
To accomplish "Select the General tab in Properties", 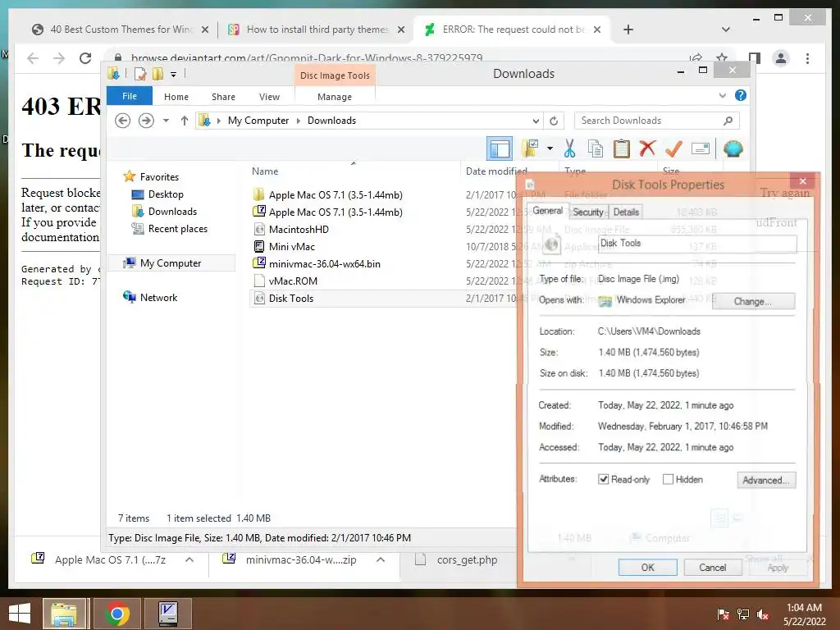I will pos(547,211).
